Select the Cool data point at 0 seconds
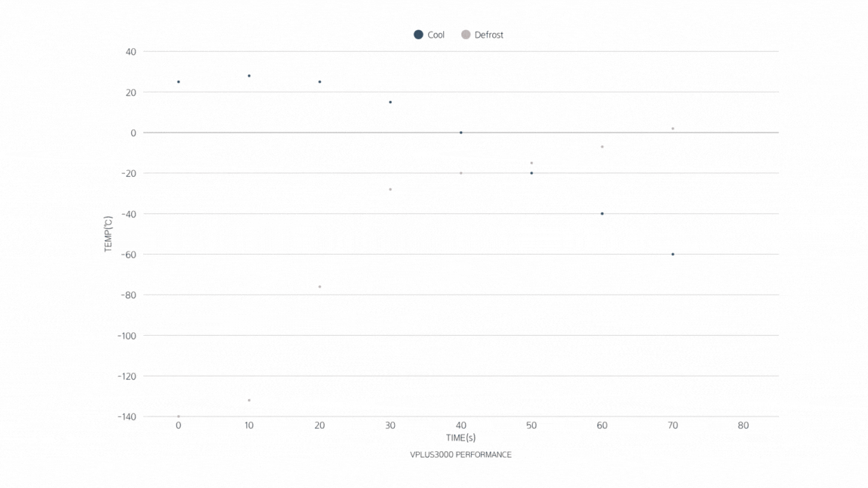 tap(179, 82)
